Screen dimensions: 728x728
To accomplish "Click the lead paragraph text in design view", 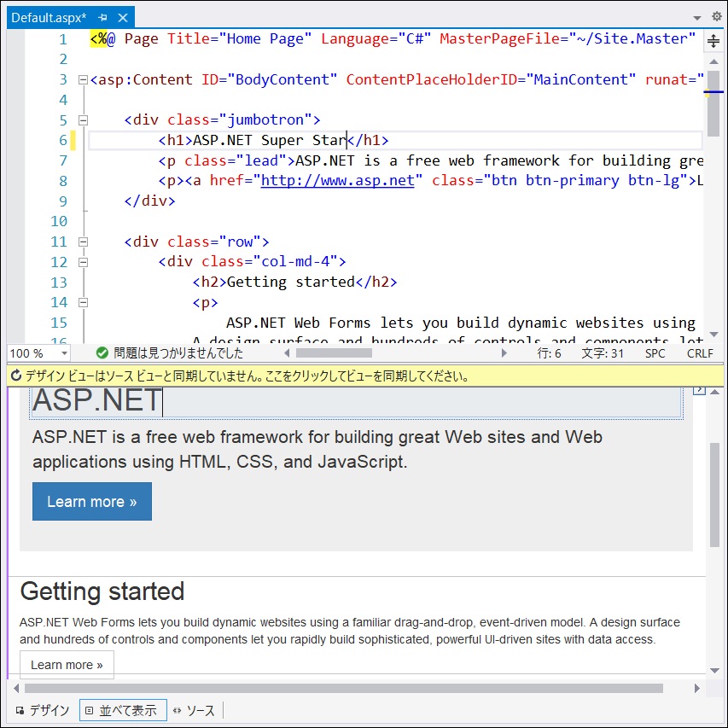I will coord(317,449).
